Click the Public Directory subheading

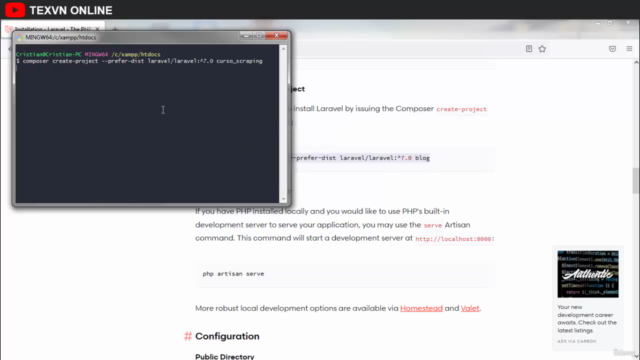pos(224,356)
